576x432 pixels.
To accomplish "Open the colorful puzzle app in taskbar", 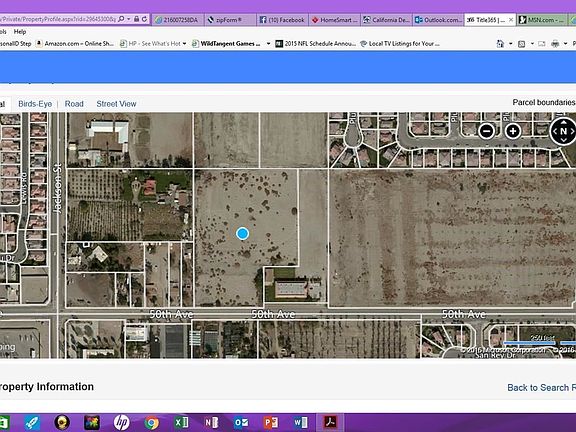I will 91,422.
